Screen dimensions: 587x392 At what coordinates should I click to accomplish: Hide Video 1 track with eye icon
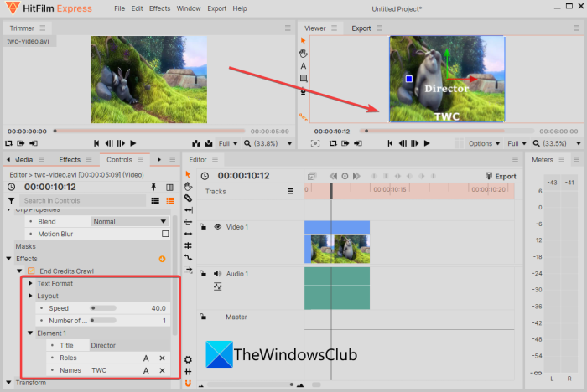click(217, 227)
